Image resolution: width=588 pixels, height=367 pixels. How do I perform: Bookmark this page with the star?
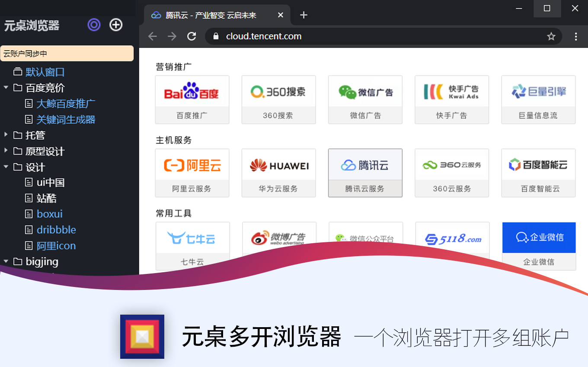point(551,36)
